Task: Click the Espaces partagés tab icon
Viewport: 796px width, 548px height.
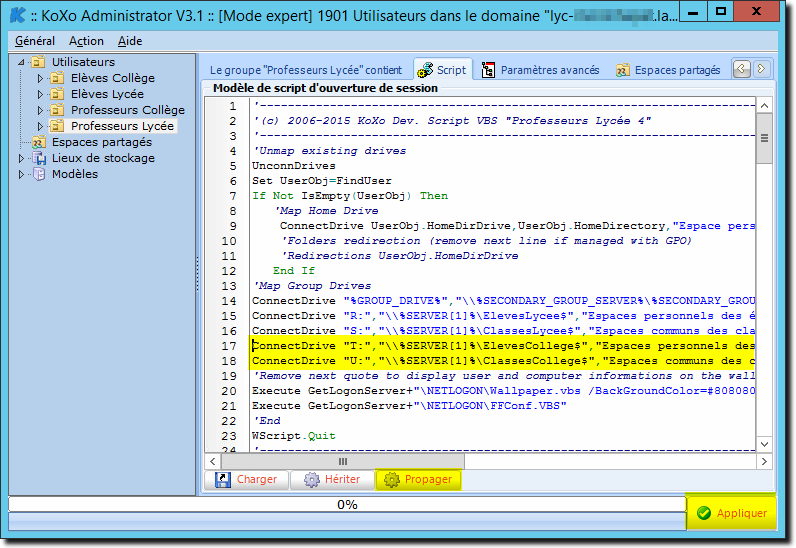Action: tap(623, 70)
